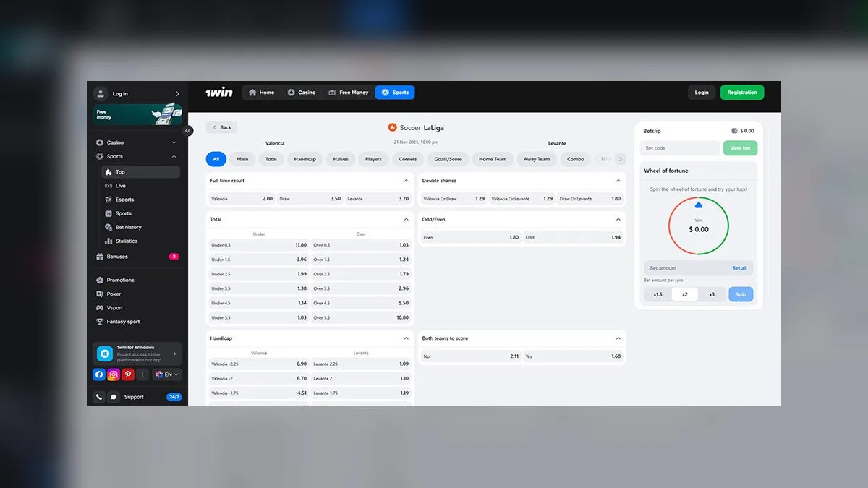868x488 pixels.
Task: Open the Vsport gamepad icon
Action: click(x=100, y=308)
